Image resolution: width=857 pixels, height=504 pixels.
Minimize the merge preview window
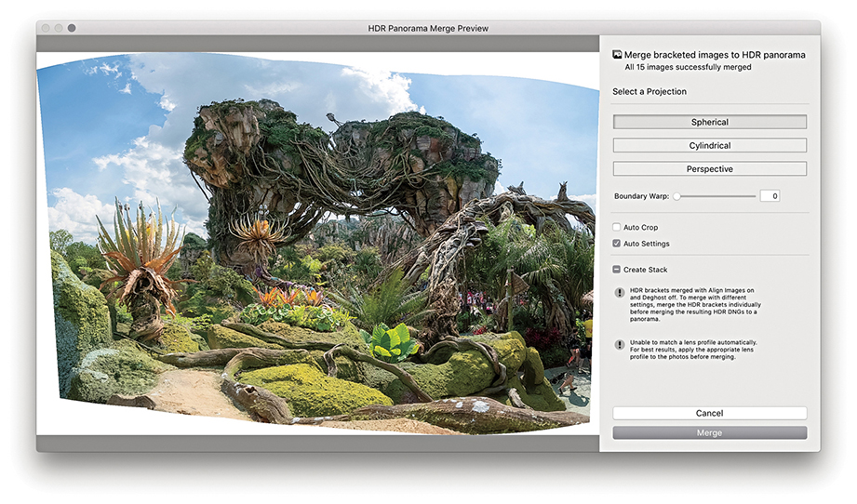(58, 28)
